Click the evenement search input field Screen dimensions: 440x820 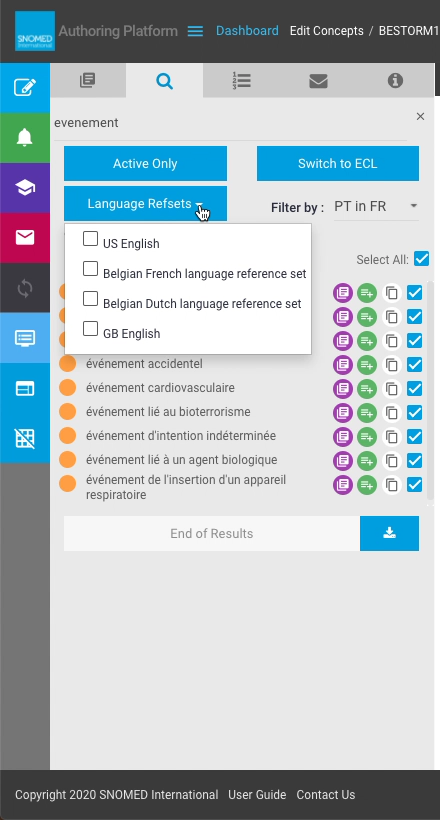pyautogui.click(x=230, y=123)
